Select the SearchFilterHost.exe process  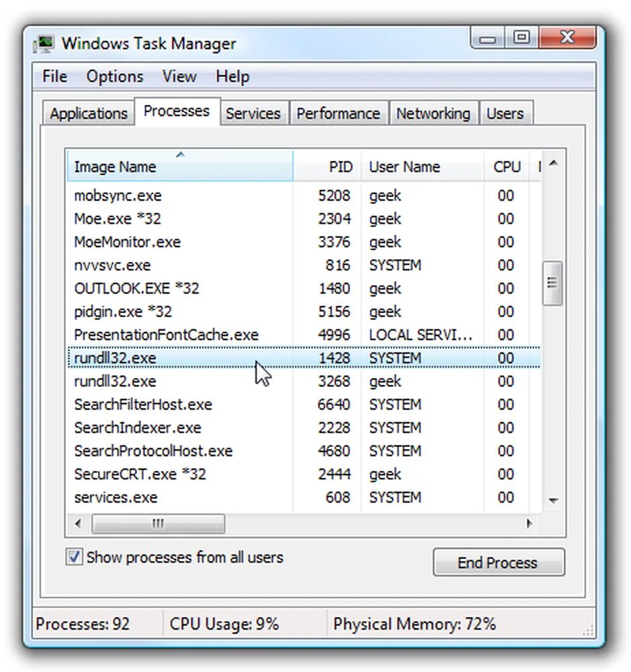pos(304,404)
